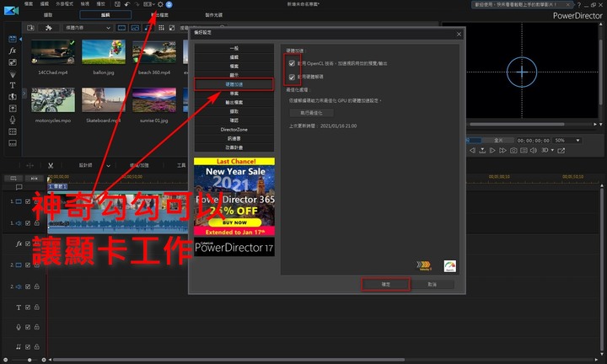Open the media content dropdown in the library
The width and height of the screenshot is (607, 364).
point(88,28)
